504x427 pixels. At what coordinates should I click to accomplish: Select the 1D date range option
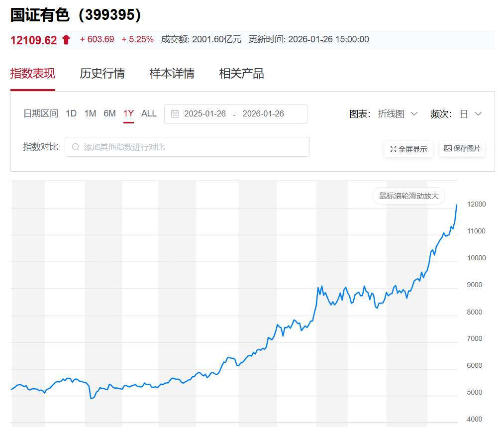pyautogui.click(x=71, y=113)
